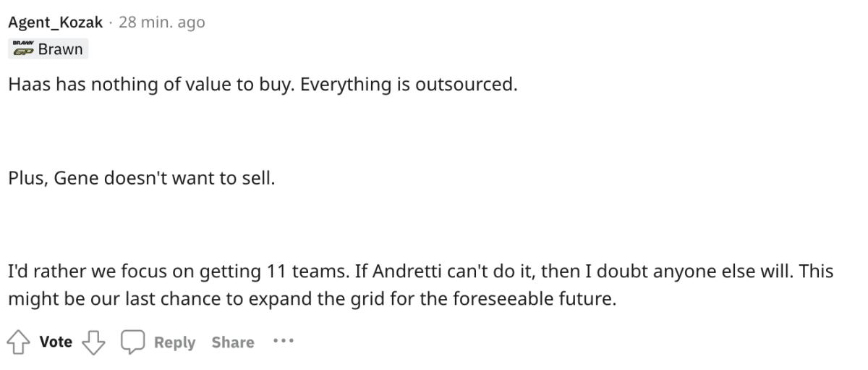Open the '28 min. ago' timestamp permalink
Viewport: 868px width, 370px height.
coord(162,22)
